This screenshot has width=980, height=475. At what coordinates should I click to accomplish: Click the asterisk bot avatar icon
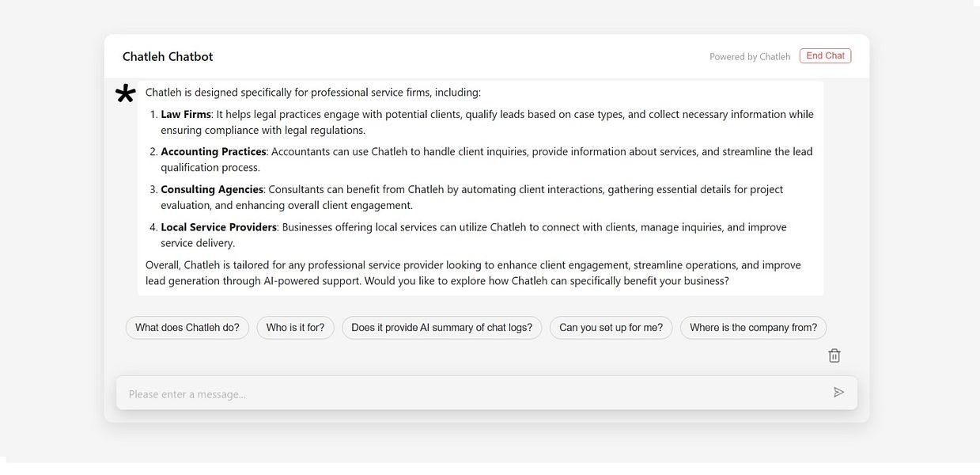(125, 93)
